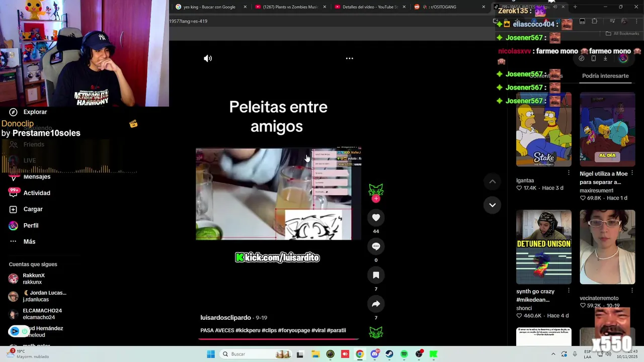Viewport: 644px width, 362px height.
Task: Open Friends in the sidebar
Action: click(27, 144)
